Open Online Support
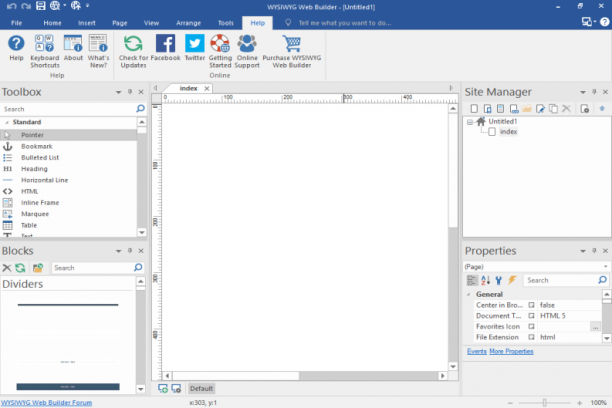The width and height of the screenshot is (612, 408). point(247,51)
